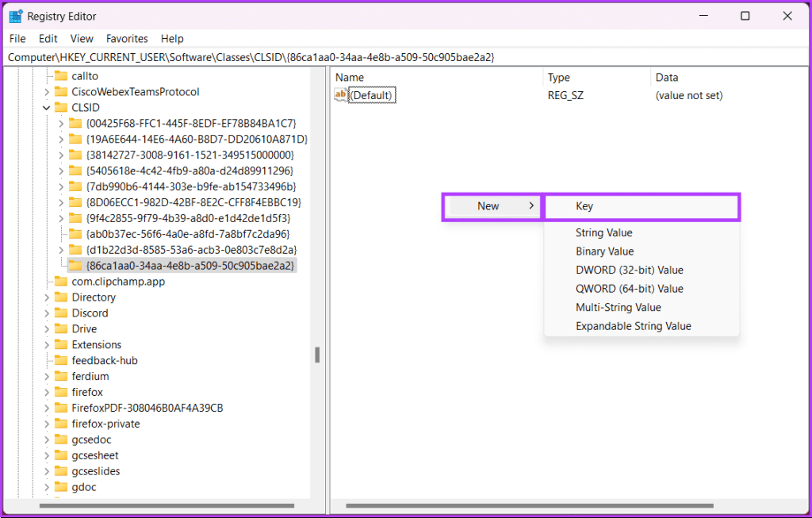Click folder icon of {19A6E644-14E6-4A60-B8D7-DD20610A871D}
The image size is (812, 518).
coord(75,140)
